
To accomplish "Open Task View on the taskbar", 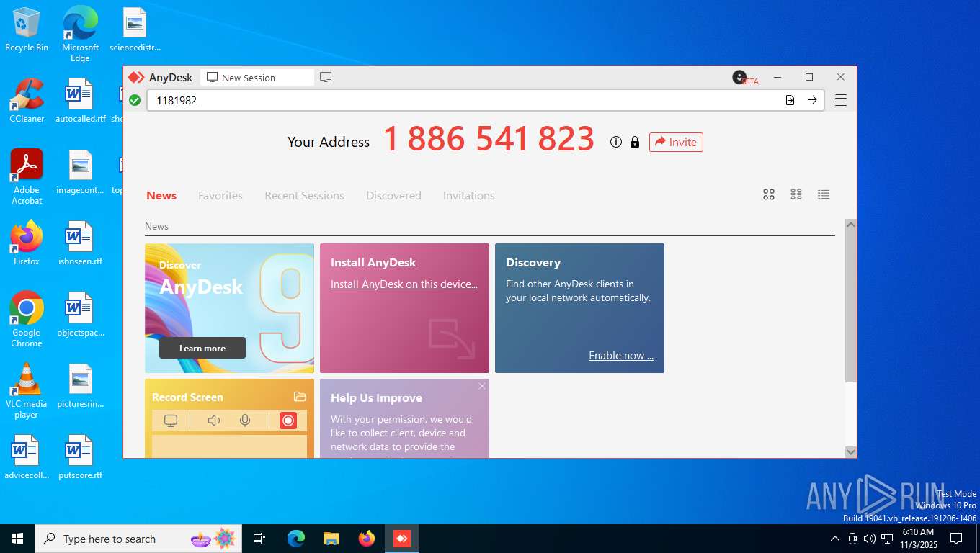I will tap(259, 539).
